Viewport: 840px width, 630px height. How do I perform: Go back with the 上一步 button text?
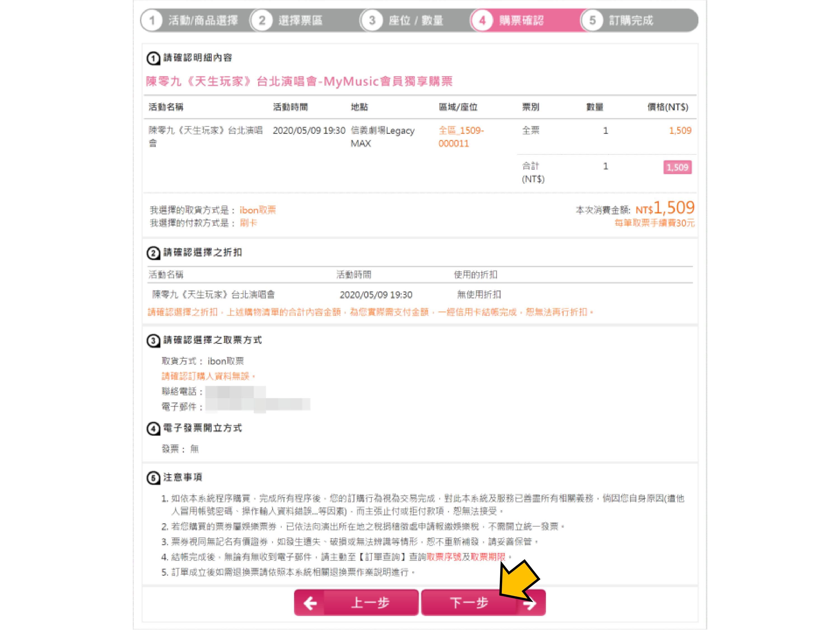370,603
